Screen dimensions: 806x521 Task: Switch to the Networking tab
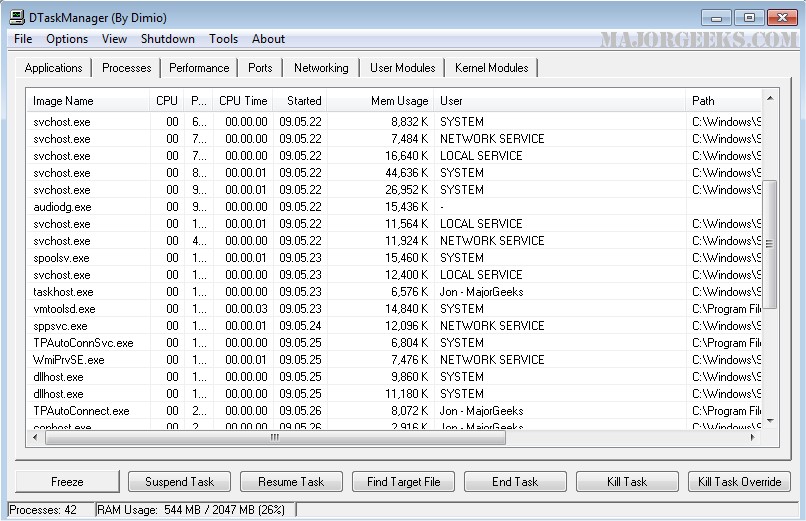pos(321,68)
